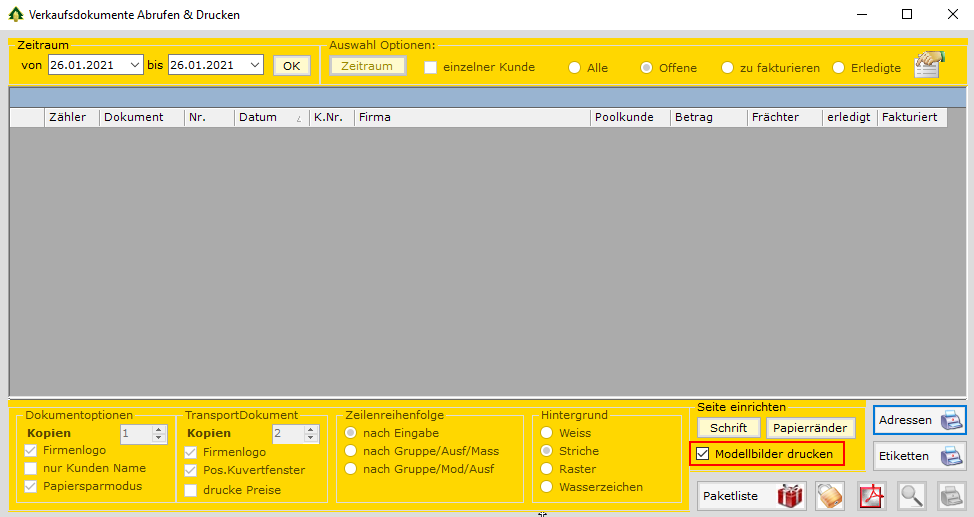
Task: Select nach Gruppe/Ausf/Mass row order
Action: click(x=351, y=451)
